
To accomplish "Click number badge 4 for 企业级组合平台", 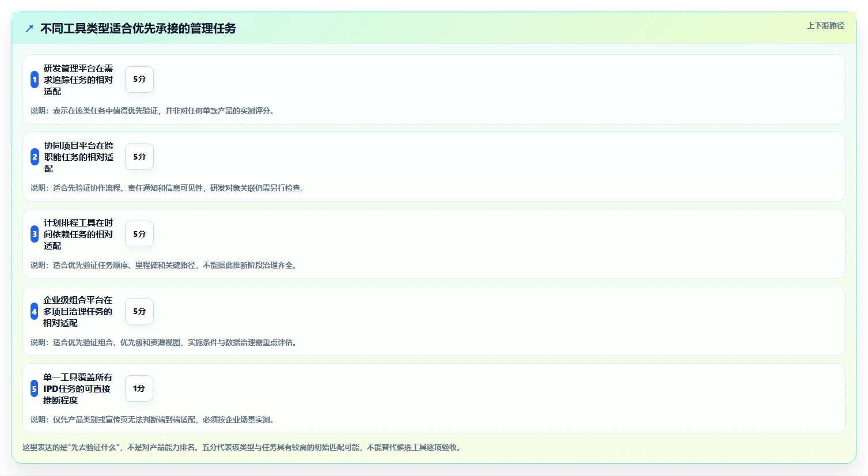I will pyautogui.click(x=35, y=311).
